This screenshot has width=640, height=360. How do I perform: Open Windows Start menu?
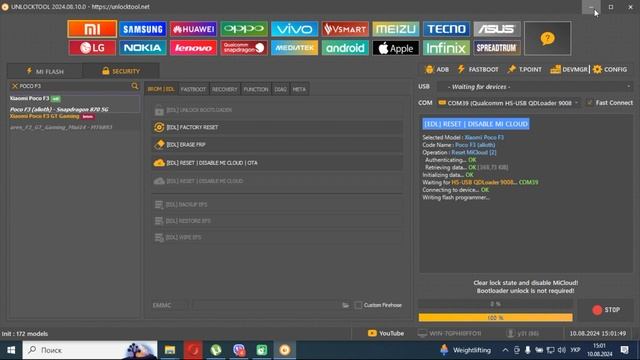pos(11,350)
